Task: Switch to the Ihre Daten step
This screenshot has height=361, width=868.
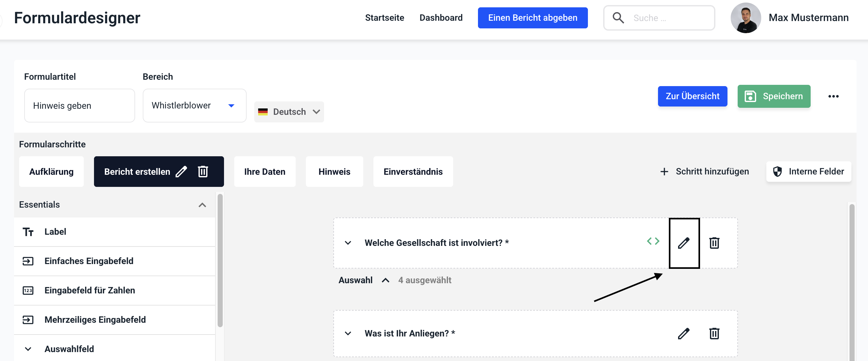Action: point(264,172)
